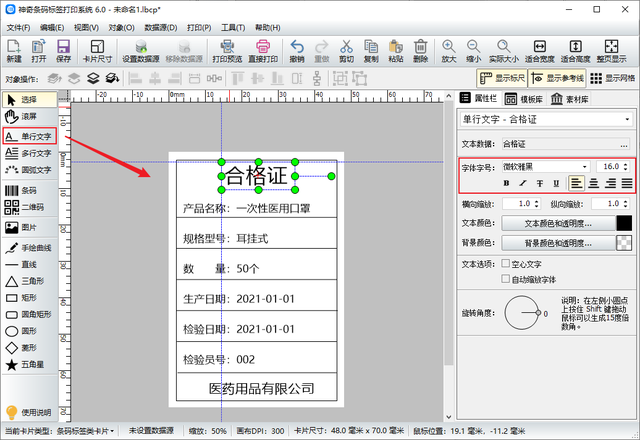Select the 菱形 diamond shape tool
This screenshot has width=640, height=440.
(29, 348)
